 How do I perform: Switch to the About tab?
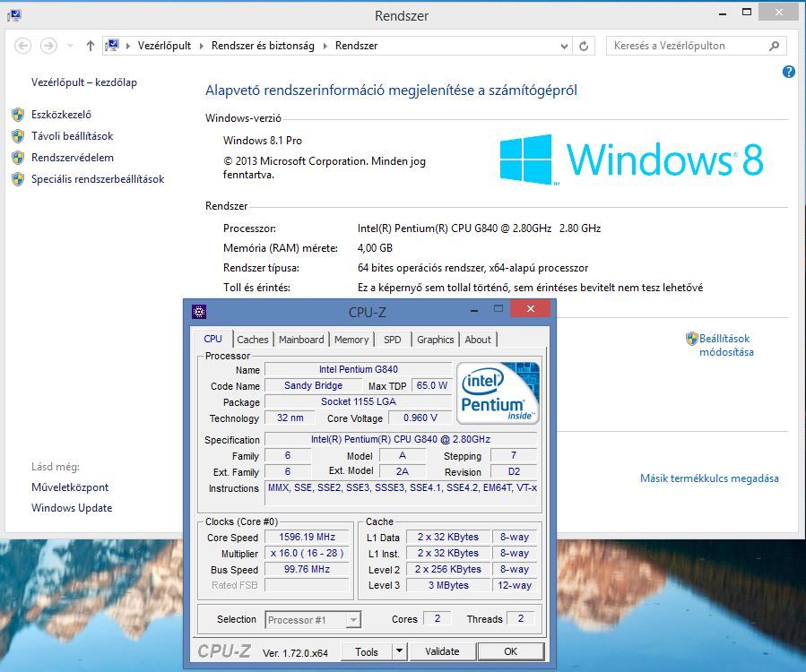pyautogui.click(x=478, y=340)
